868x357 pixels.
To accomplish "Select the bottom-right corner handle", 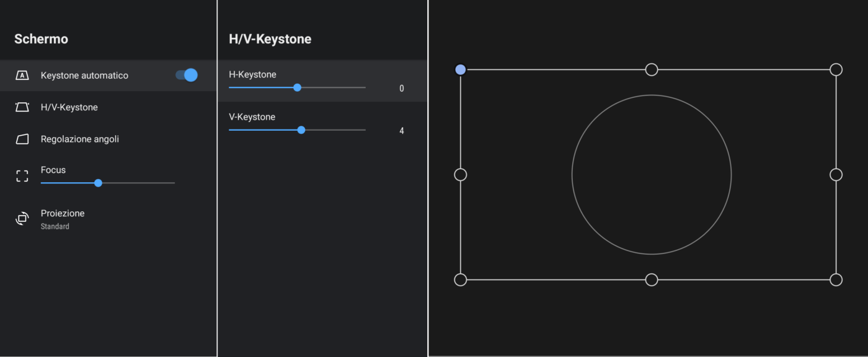I will [x=836, y=280].
